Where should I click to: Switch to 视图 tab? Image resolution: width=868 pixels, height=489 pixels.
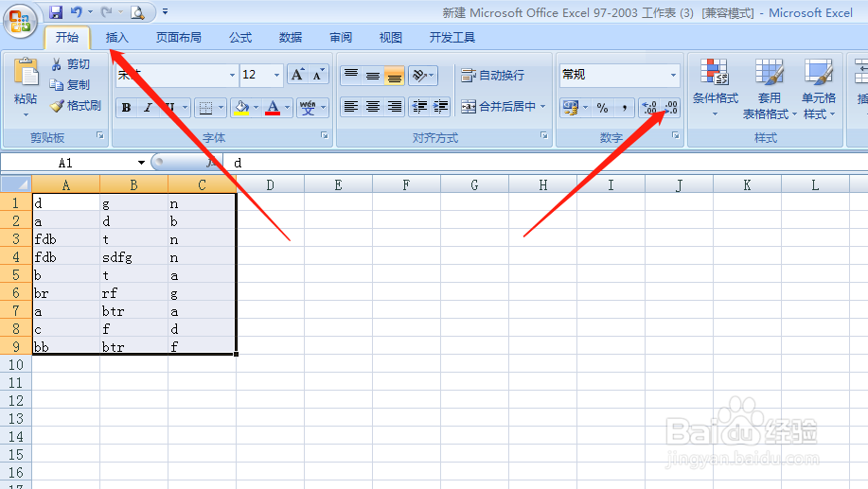[x=390, y=38]
